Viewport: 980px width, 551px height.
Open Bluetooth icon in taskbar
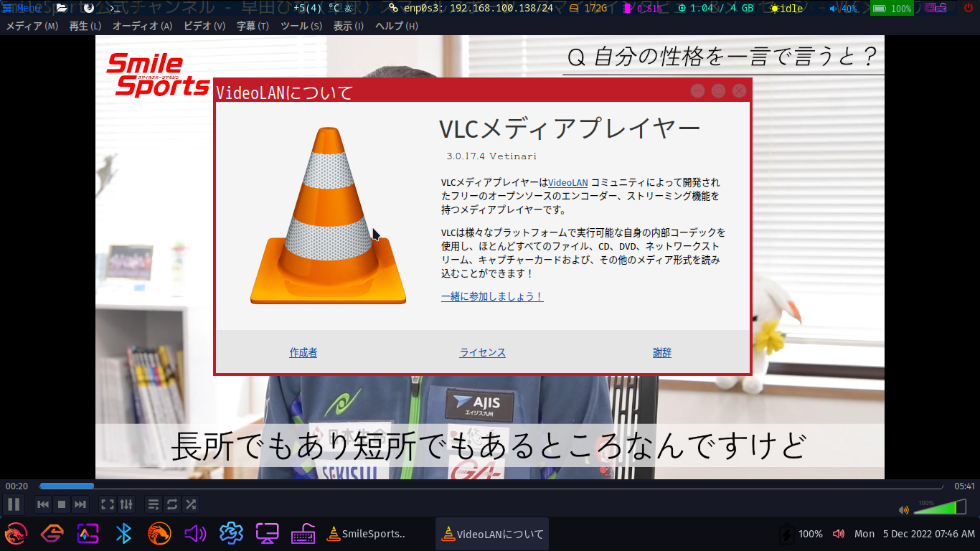click(x=123, y=534)
